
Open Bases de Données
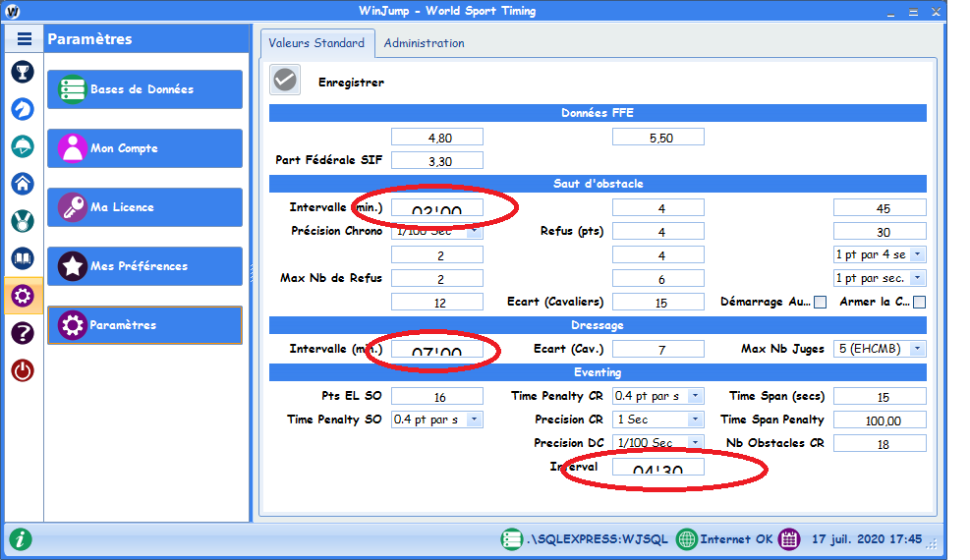click(x=144, y=89)
